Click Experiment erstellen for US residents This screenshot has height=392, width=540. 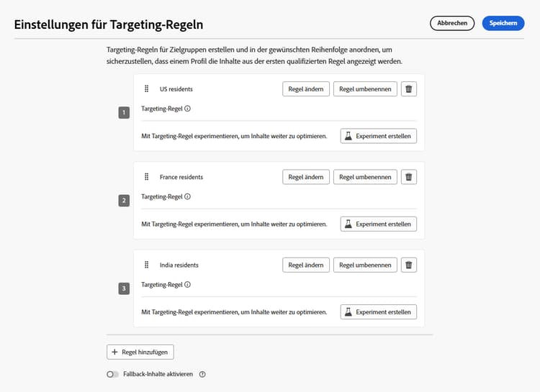tap(378, 136)
